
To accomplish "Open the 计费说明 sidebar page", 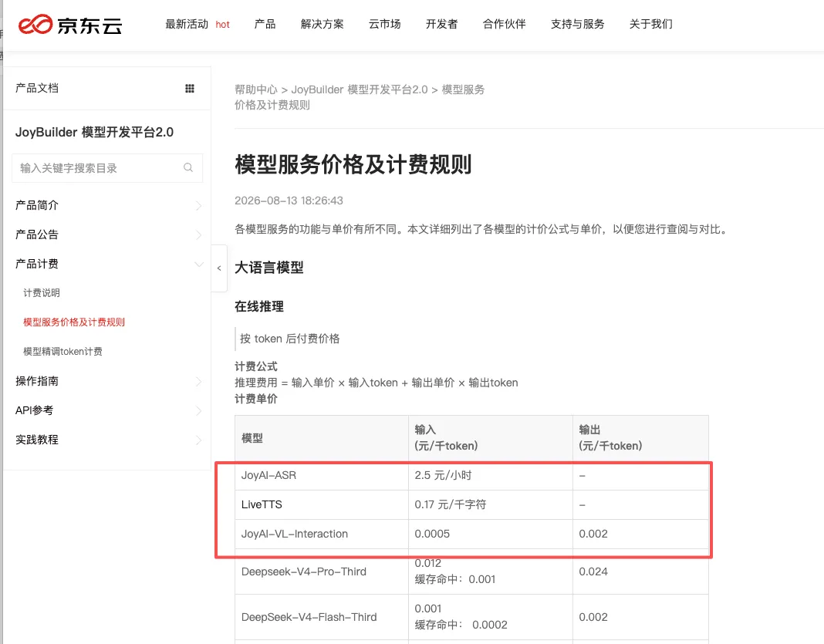I will tap(42, 292).
